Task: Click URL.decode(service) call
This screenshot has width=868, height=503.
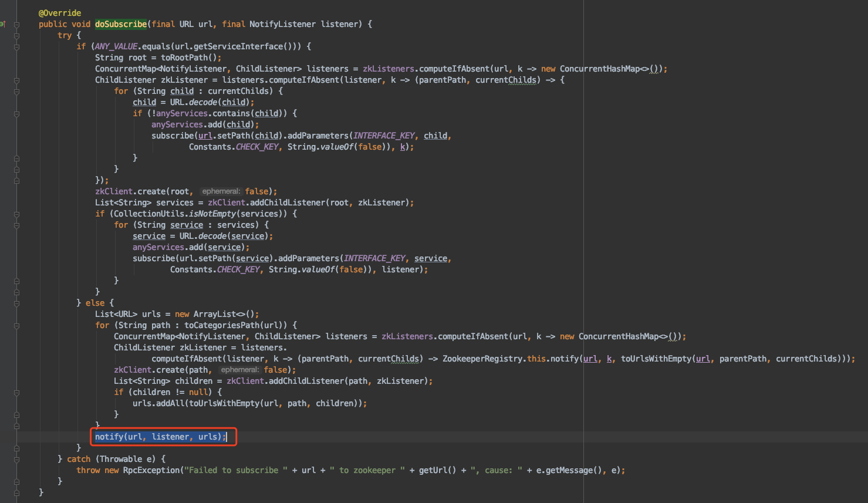Action: pyautogui.click(x=224, y=236)
